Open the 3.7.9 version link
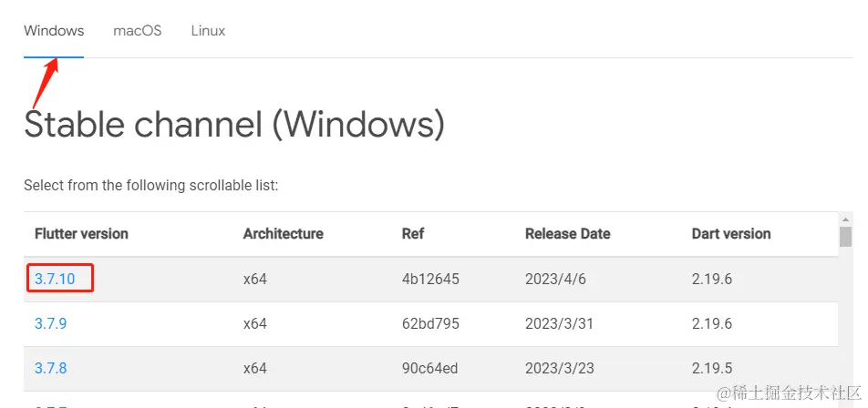 coord(51,323)
